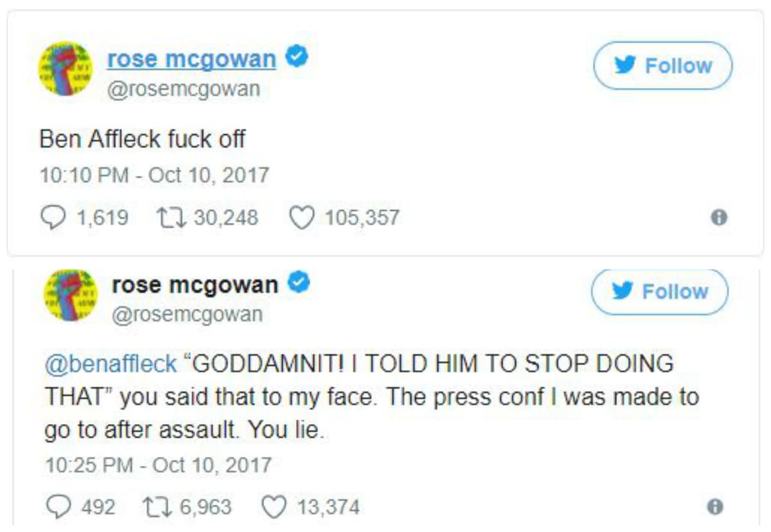Click the @rosemcgowan handle in second tweet
Viewport: 771px width, 532px height.
click(187, 314)
